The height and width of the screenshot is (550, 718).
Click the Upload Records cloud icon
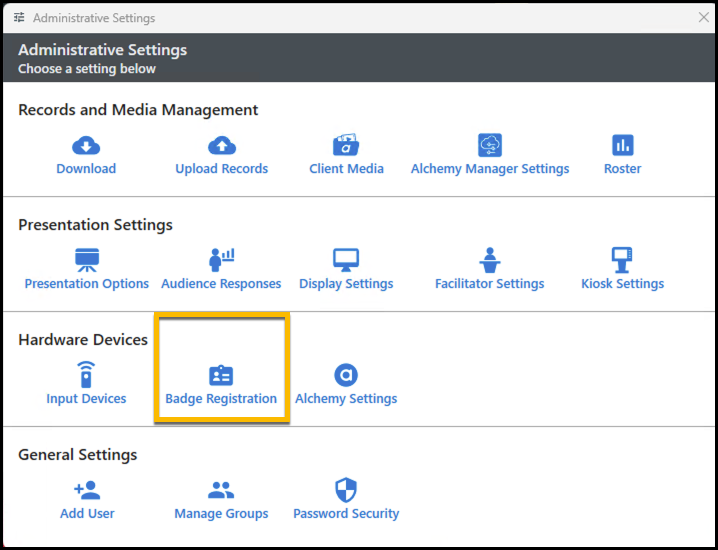tap(222, 146)
